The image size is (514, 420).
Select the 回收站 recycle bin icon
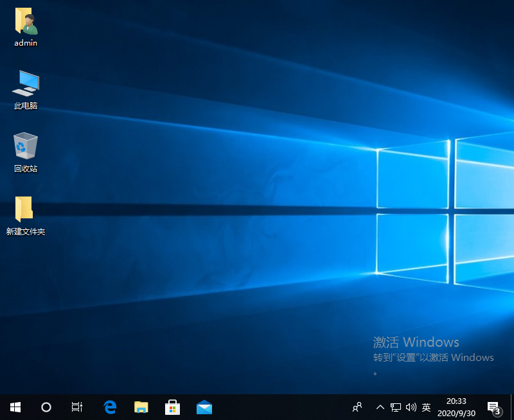coord(26,147)
